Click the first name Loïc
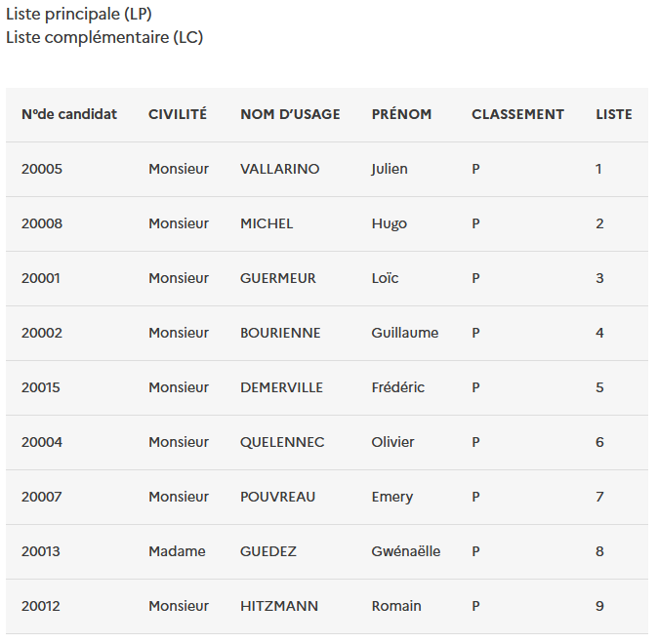Viewport: 658px width, 644px height. pos(385,278)
